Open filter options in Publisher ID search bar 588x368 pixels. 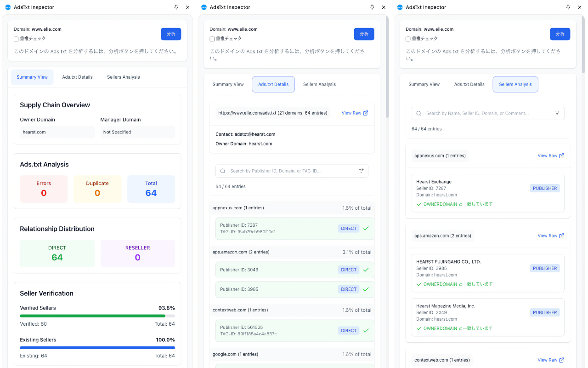pos(361,171)
